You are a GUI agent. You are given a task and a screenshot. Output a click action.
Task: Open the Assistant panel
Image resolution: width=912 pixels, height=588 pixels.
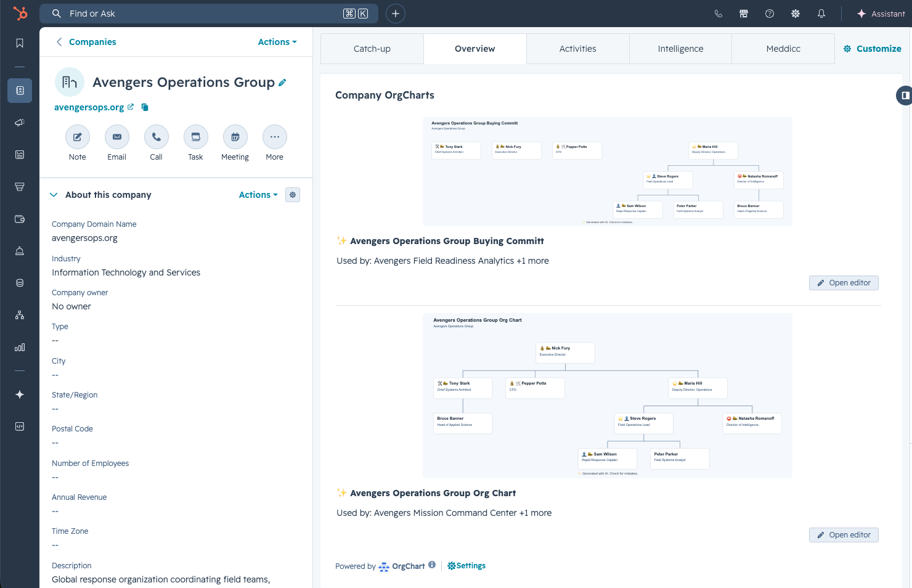click(881, 14)
